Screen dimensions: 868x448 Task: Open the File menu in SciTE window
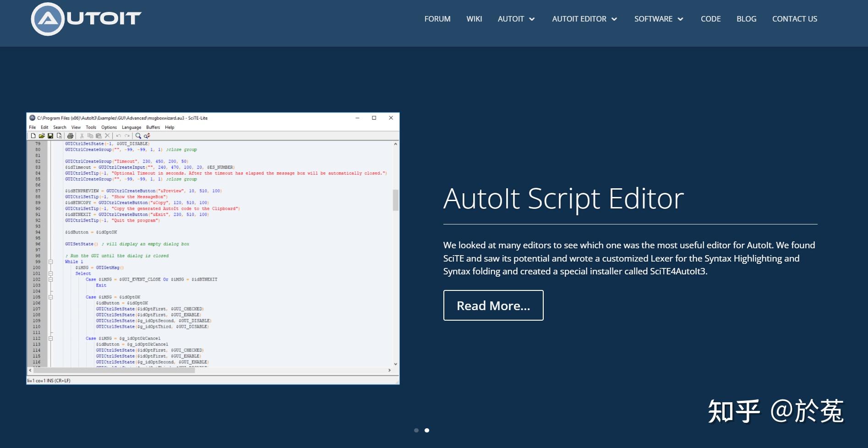tap(33, 127)
